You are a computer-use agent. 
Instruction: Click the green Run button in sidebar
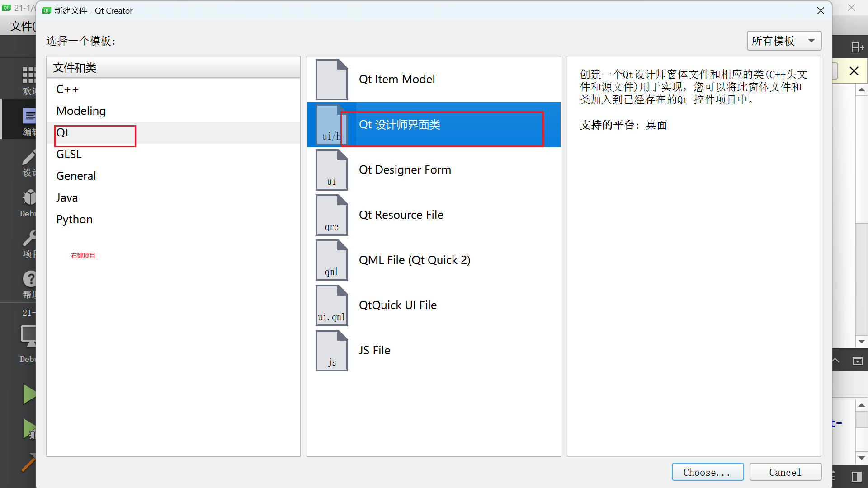pos(28,393)
